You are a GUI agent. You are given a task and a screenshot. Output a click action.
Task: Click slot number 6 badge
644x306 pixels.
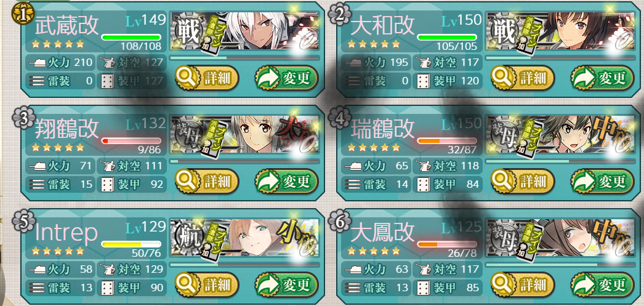[339, 222]
